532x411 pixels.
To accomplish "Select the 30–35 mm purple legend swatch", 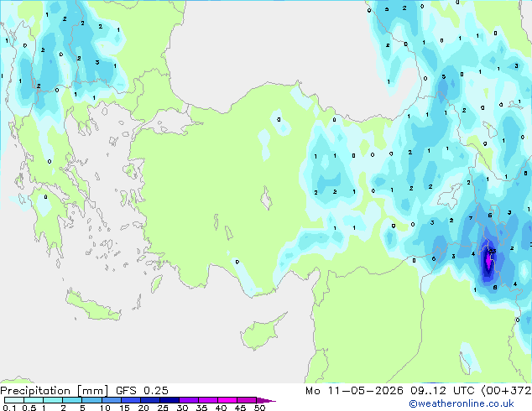I will pos(188,400).
